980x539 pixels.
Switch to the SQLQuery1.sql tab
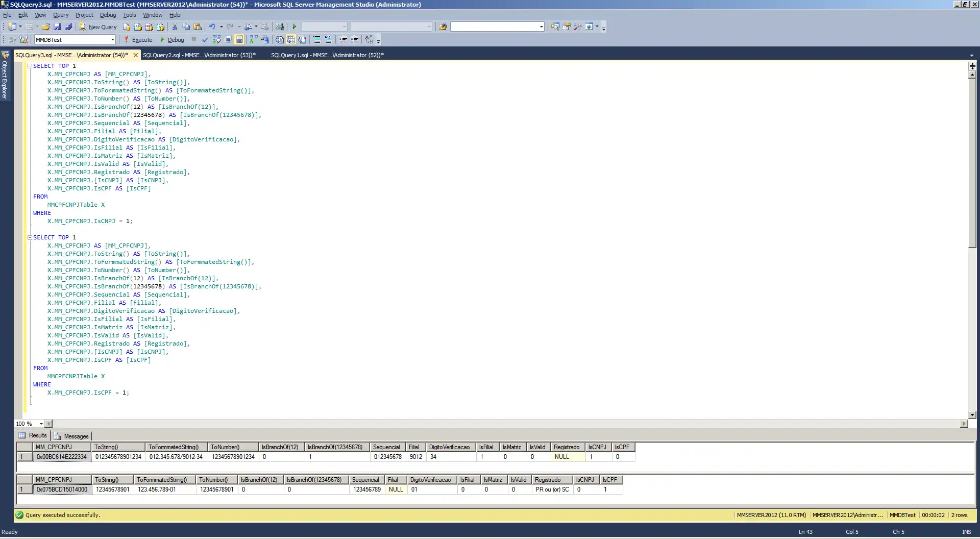coord(327,55)
